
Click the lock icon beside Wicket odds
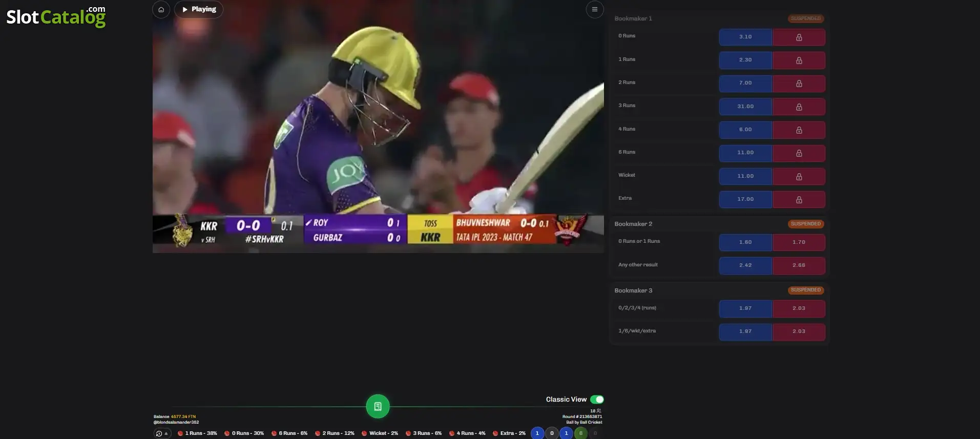click(799, 176)
